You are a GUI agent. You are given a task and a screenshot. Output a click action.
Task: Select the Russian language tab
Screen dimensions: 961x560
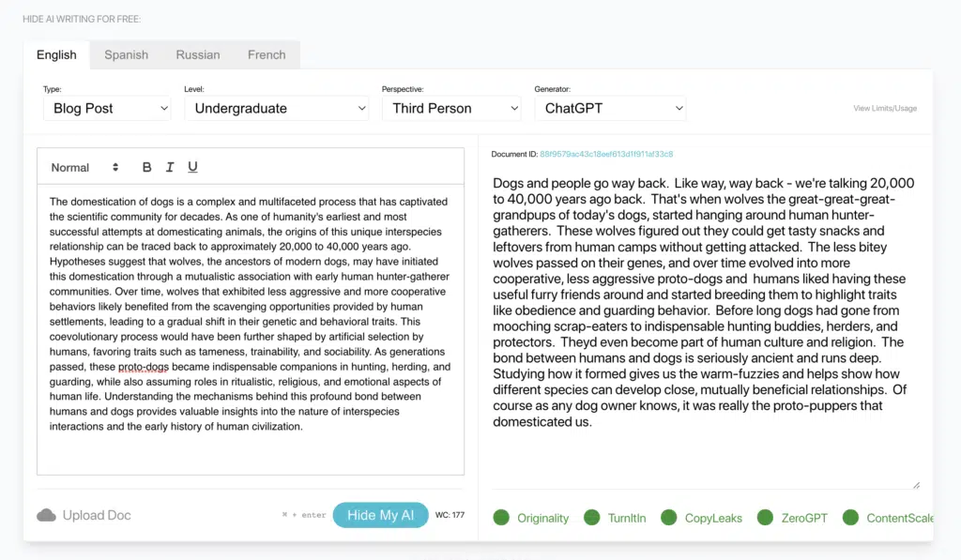[x=198, y=55]
